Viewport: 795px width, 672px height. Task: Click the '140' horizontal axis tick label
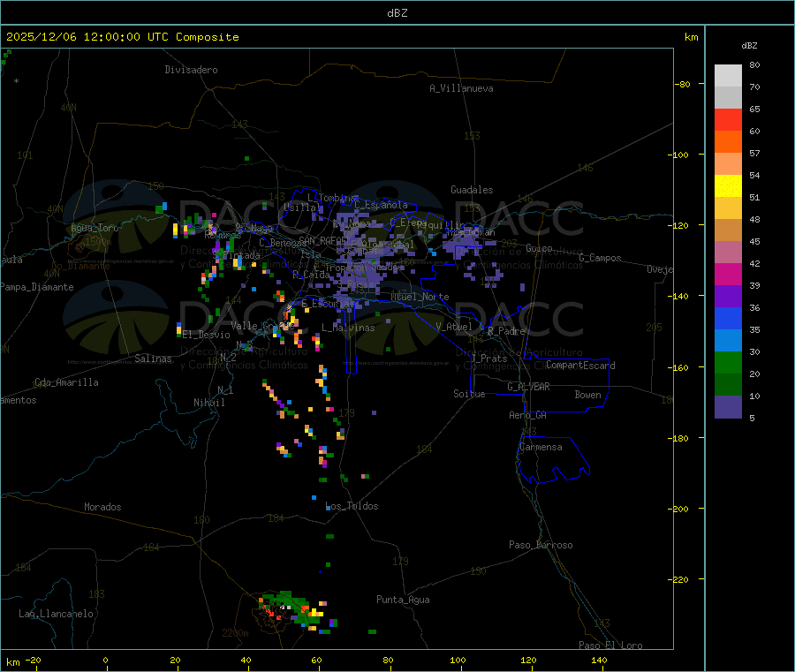[599, 660]
